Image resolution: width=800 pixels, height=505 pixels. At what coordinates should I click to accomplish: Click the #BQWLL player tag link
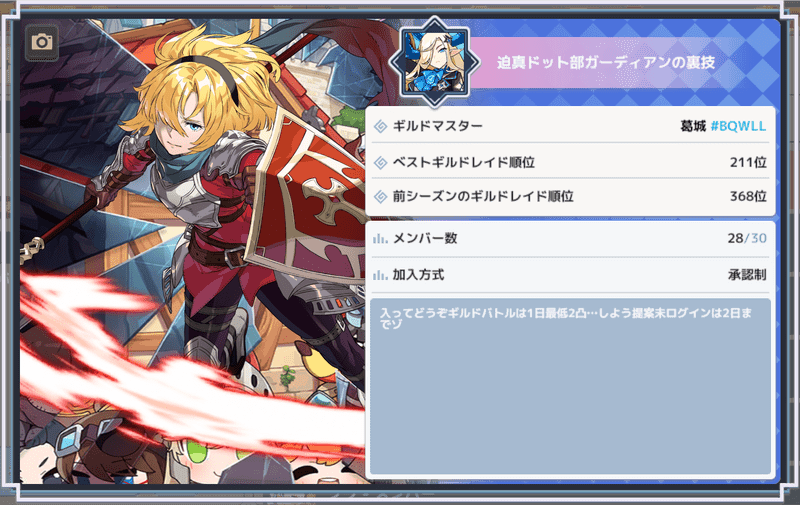(x=738, y=126)
